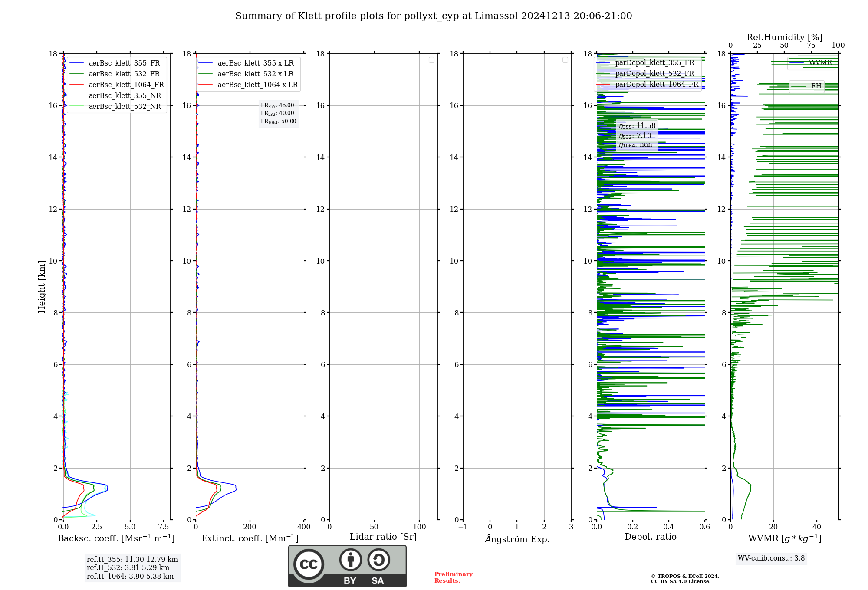The width and height of the screenshot is (868, 590).
Task: Click the '© TROPOS & ECoE 2024.' copyright line
Action: [685, 576]
